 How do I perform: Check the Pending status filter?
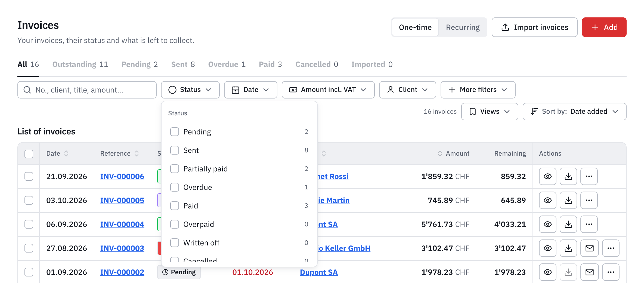[175, 132]
